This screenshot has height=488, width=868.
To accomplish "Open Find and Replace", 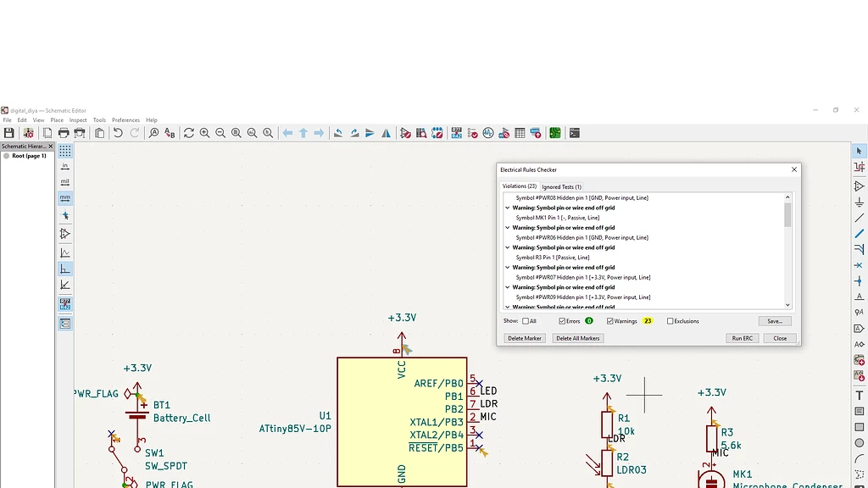I will coord(170,133).
